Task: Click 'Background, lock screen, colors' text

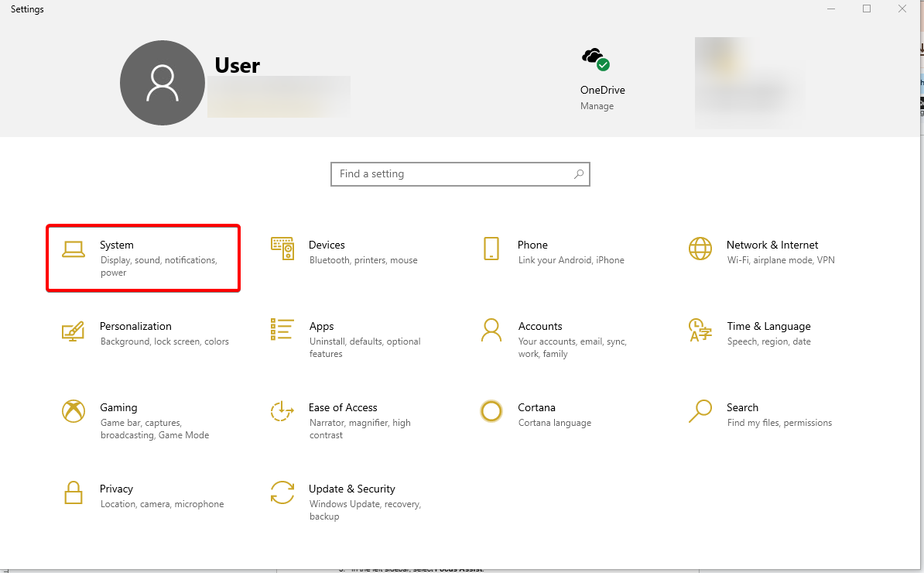Action: [x=164, y=341]
